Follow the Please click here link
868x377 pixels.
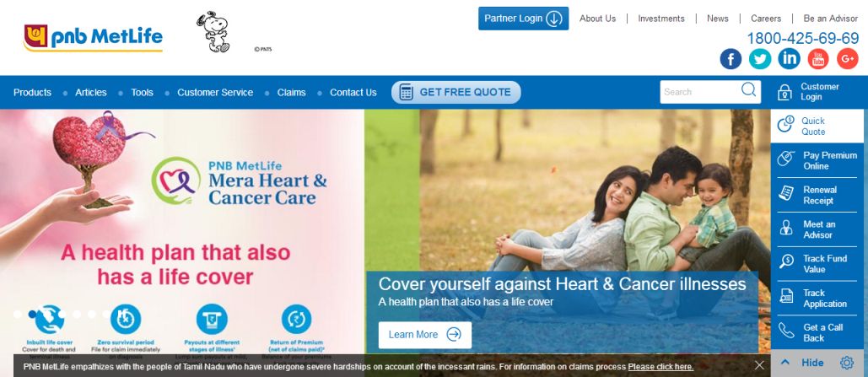(660, 367)
